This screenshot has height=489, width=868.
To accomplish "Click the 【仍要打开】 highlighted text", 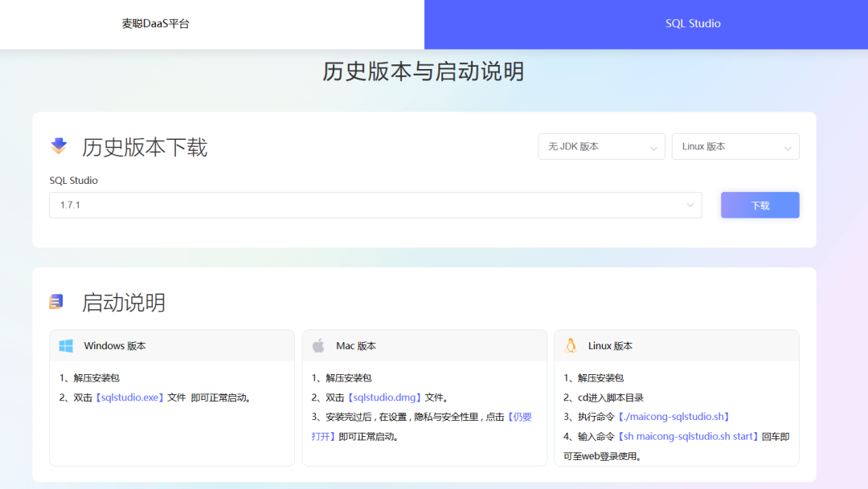I will (421, 426).
